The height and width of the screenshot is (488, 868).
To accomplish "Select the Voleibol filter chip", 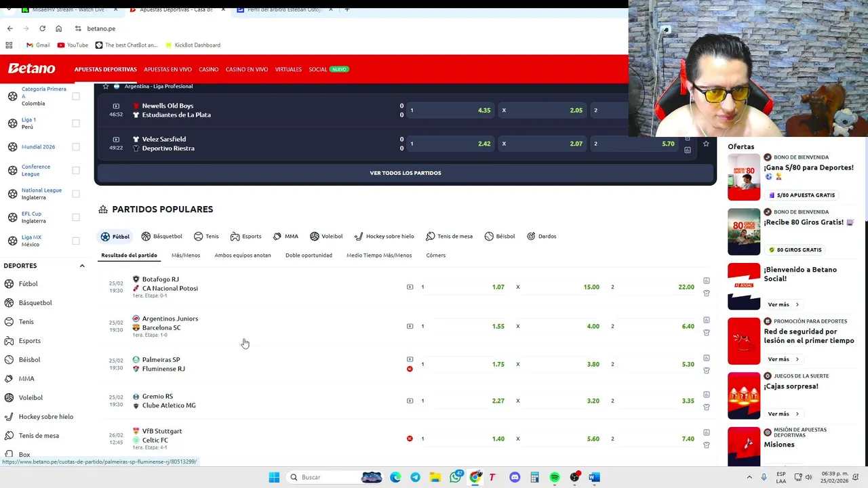I will pyautogui.click(x=326, y=237).
